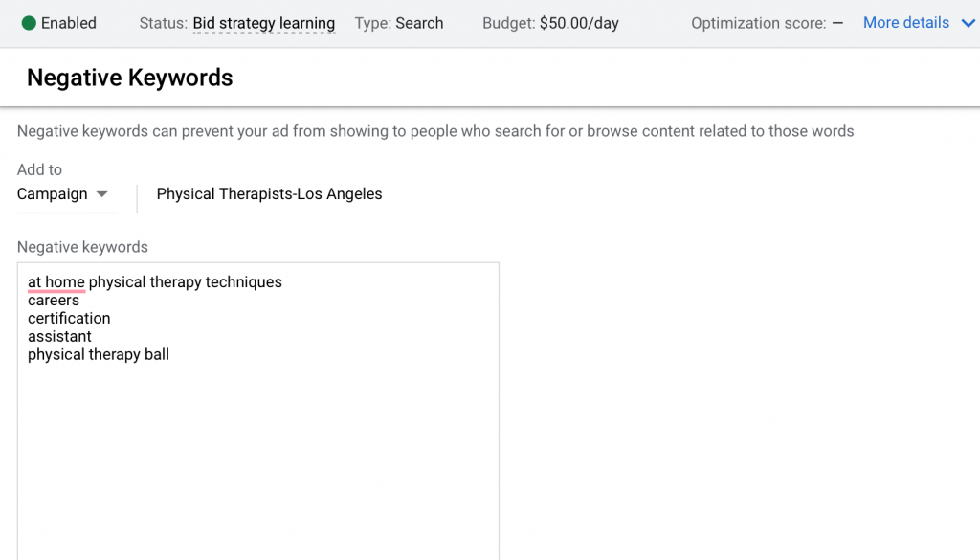Select 'physical therapy ball' keyword line
The width and height of the screenshot is (980, 560).
click(x=99, y=354)
